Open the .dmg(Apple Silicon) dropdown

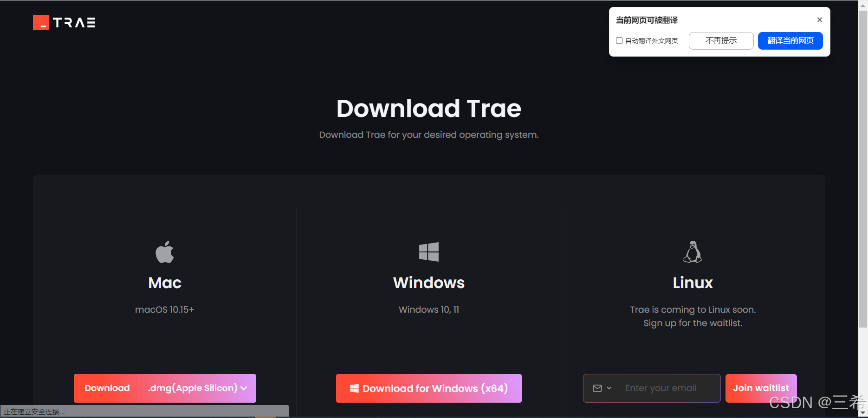coord(197,388)
